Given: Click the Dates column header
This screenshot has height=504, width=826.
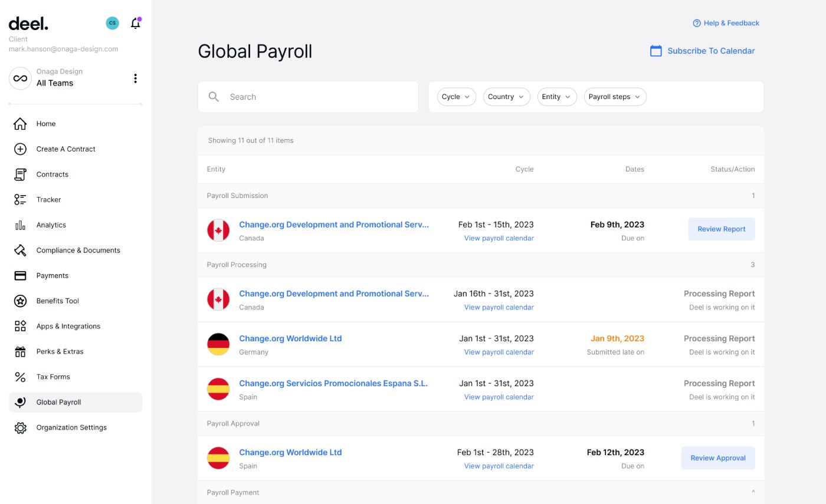Looking at the screenshot, I should point(635,169).
